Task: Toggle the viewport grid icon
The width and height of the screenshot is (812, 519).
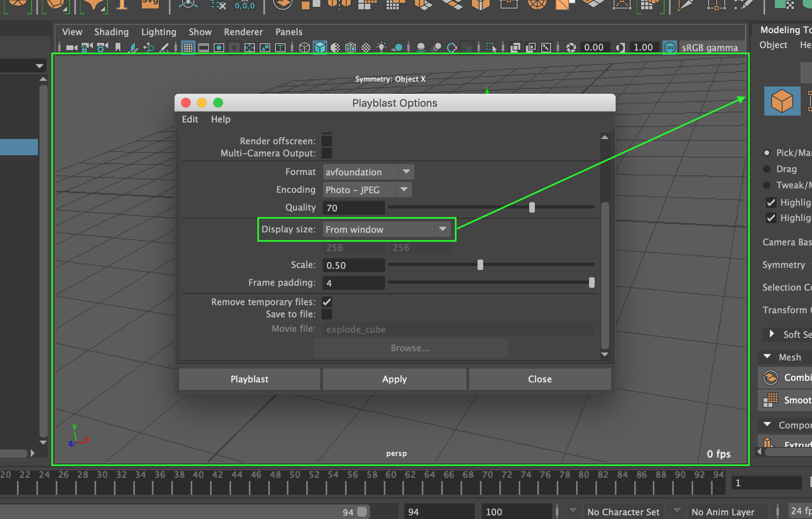Action: pyautogui.click(x=188, y=48)
